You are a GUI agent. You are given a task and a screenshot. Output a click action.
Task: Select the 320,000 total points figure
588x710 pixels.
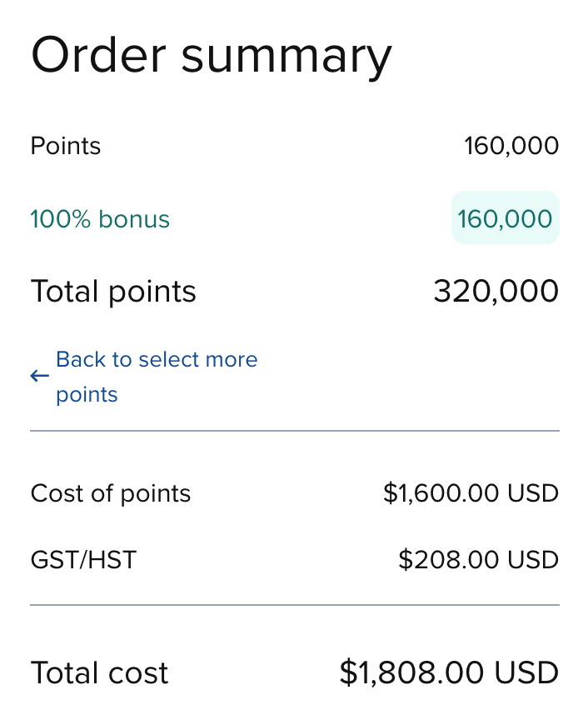tap(496, 291)
